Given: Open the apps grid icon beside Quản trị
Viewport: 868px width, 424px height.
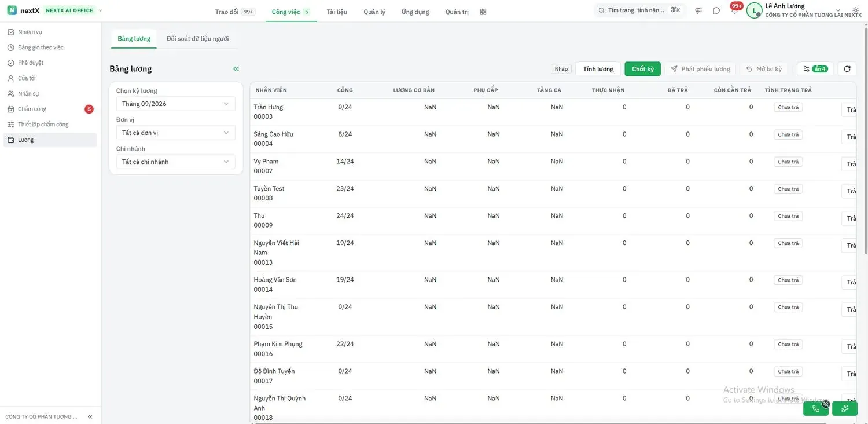Looking at the screenshot, I should click(x=483, y=12).
